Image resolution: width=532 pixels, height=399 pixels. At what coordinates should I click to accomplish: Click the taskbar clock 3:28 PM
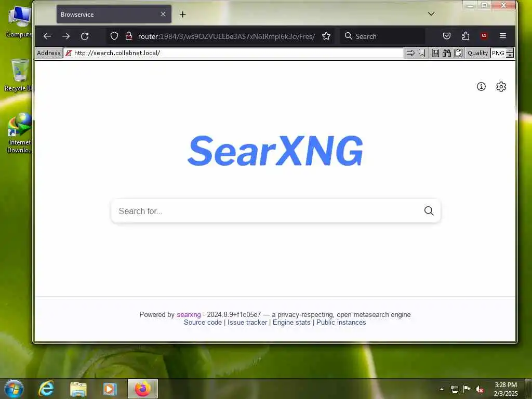[x=506, y=389]
